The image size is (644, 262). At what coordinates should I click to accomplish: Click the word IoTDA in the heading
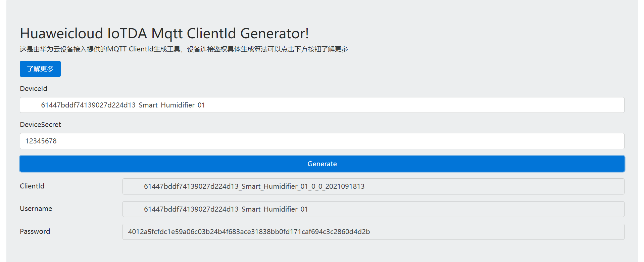(x=127, y=34)
